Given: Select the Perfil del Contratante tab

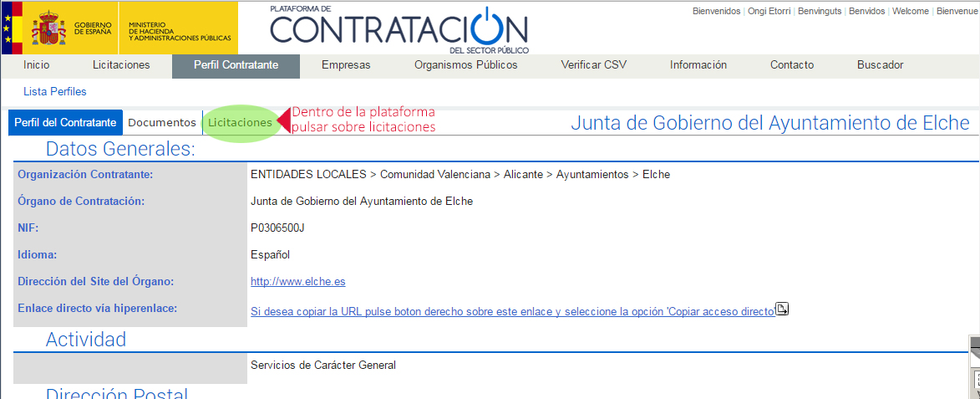Looking at the screenshot, I should pyautogui.click(x=66, y=123).
